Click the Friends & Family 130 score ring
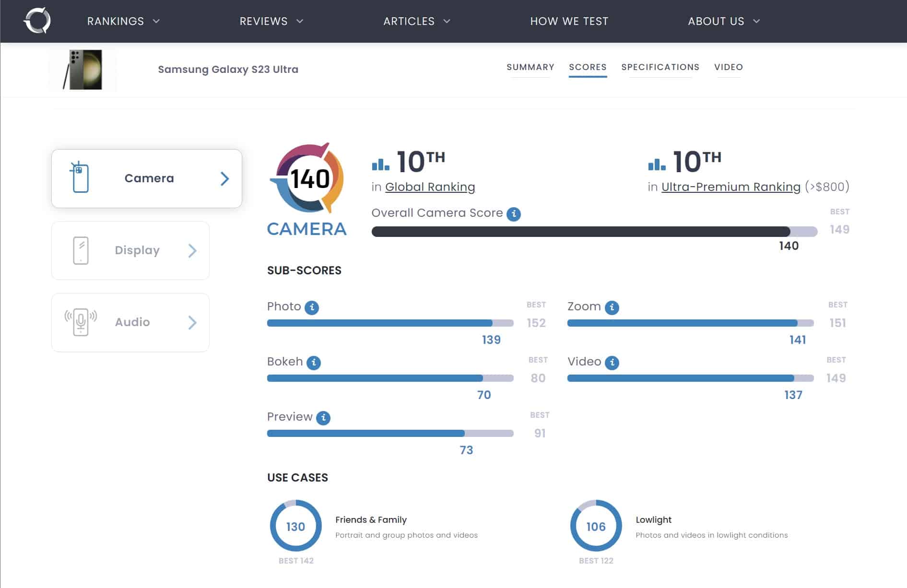This screenshot has height=588, width=907. point(296,526)
